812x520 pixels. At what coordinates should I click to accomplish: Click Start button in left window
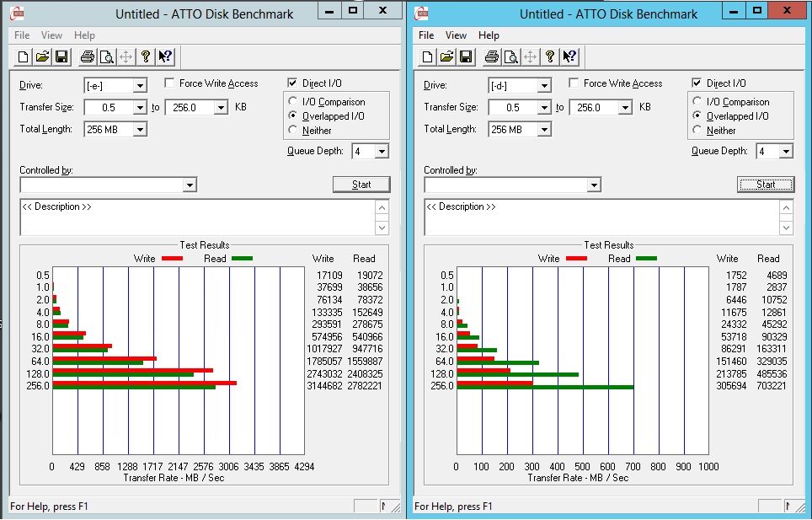click(361, 185)
